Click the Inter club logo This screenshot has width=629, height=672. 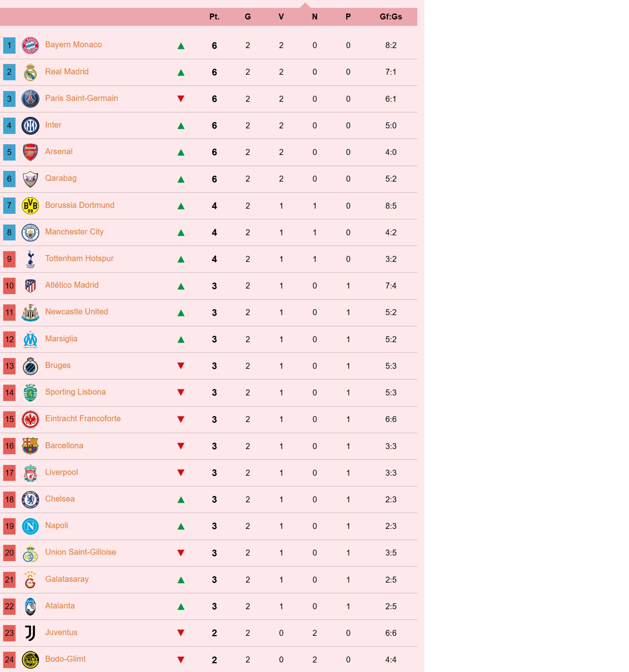[x=30, y=126]
